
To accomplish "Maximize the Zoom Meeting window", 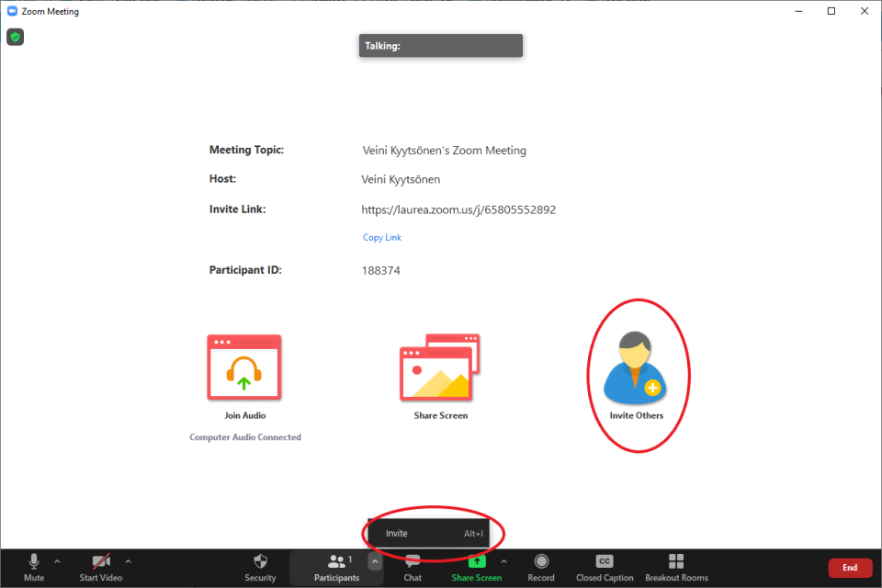I will (831, 11).
